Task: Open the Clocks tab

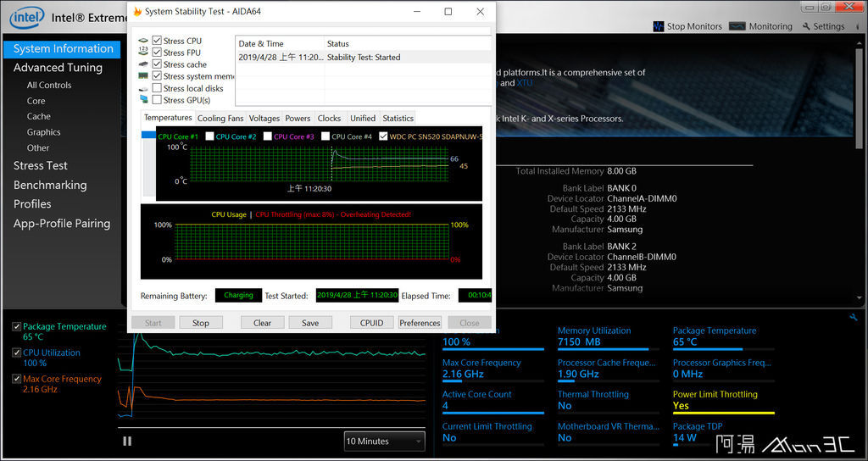Action: pos(330,118)
